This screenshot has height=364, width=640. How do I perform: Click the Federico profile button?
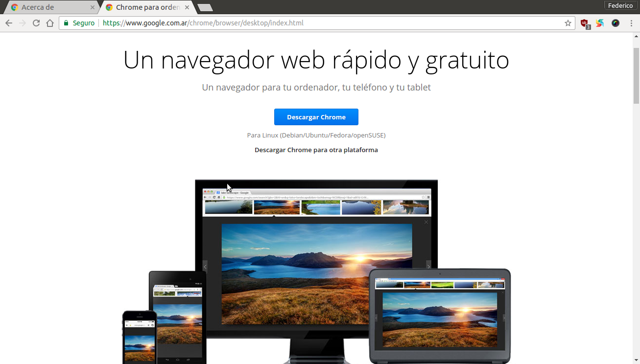click(x=620, y=5)
